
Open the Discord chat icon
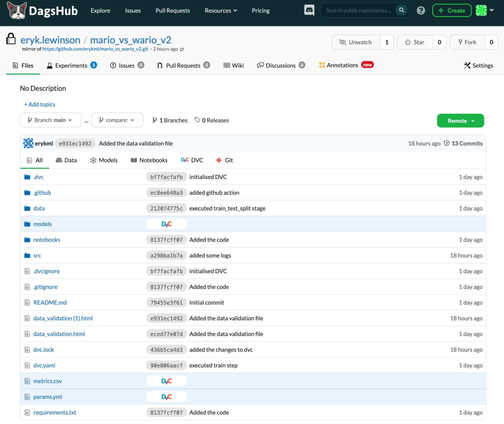[x=309, y=10]
